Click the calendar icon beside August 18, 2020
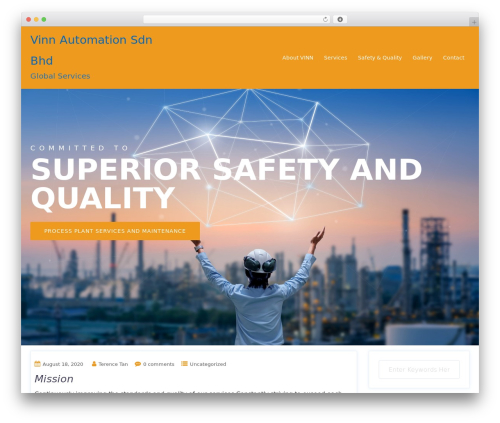This screenshot has width=500, height=423. coord(37,364)
